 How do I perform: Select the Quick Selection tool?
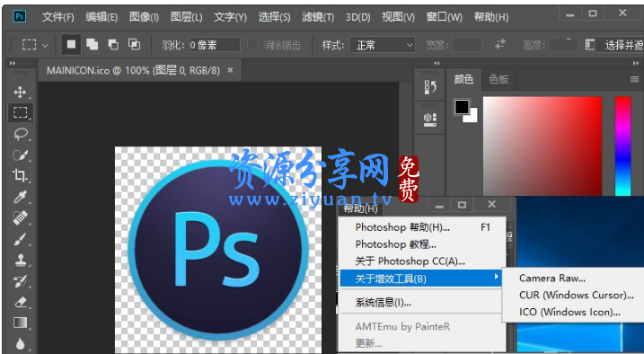[20, 155]
